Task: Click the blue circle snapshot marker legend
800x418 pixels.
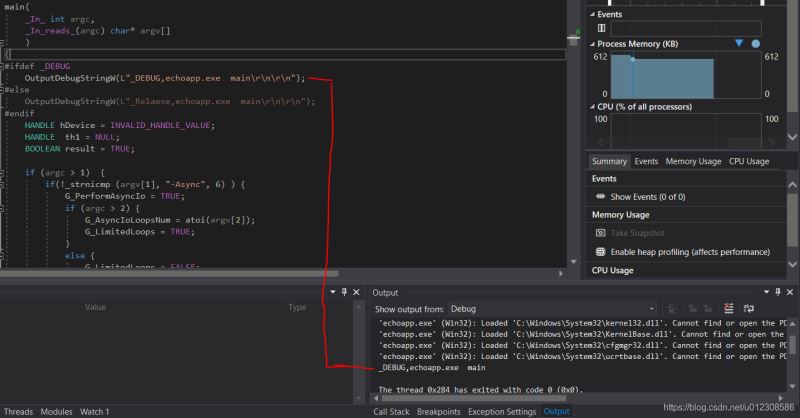Action: 756,44
